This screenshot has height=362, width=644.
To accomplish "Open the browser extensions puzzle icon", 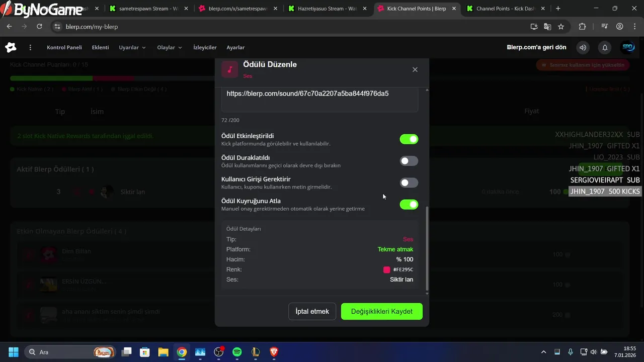I will [x=583, y=26].
